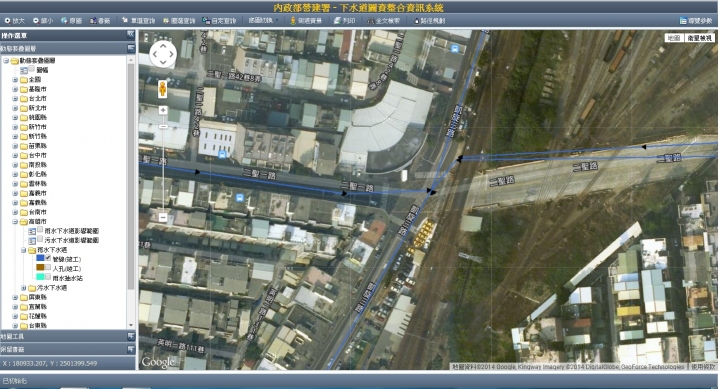Collapse the overlay layers panel header
Screen dimensions: 720x389
tap(131, 48)
